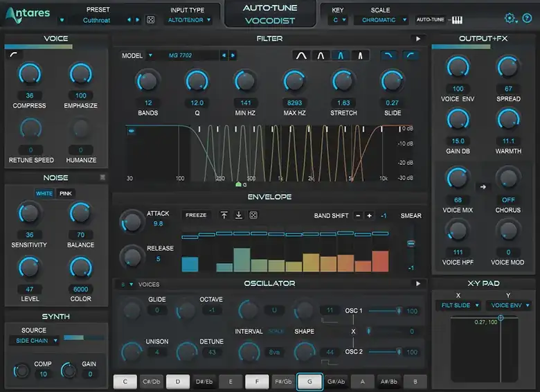The width and height of the screenshot is (540, 392).
Task: Select previous filter model arrow
Action: (224, 55)
